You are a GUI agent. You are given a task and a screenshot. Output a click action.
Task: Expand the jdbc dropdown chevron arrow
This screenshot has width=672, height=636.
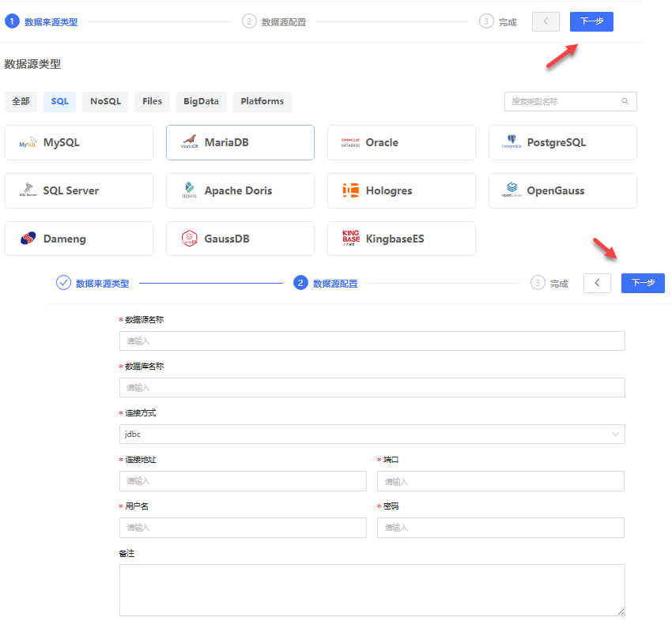615,435
